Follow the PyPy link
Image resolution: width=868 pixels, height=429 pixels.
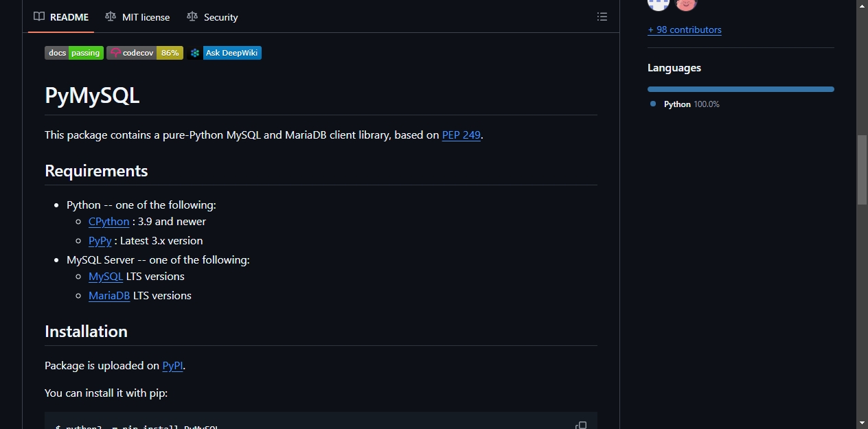100,241
